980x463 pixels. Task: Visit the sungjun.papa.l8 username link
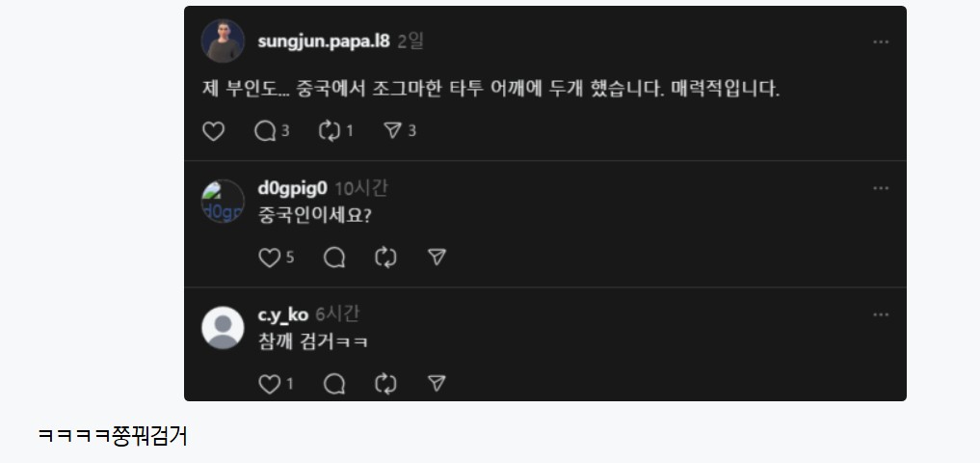click(x=324, y=41)
